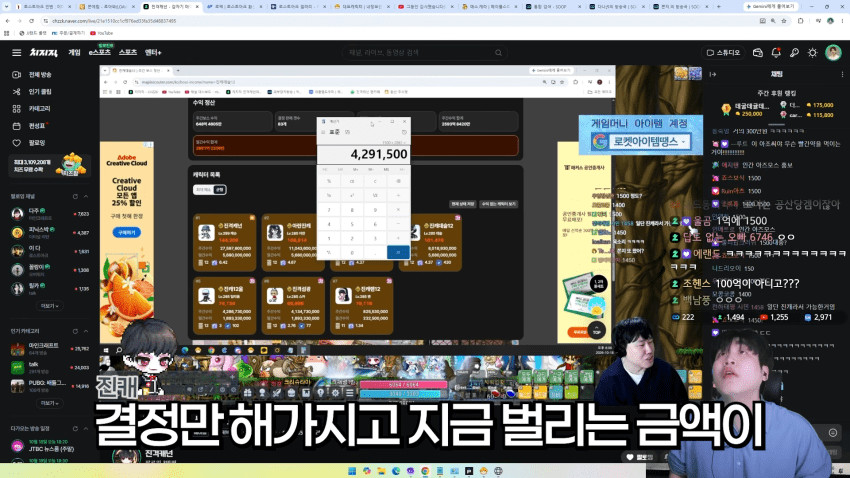This screenshot has width=850, height=478.
Task: Open the tab search dropdown
Action: click(6, 7)
